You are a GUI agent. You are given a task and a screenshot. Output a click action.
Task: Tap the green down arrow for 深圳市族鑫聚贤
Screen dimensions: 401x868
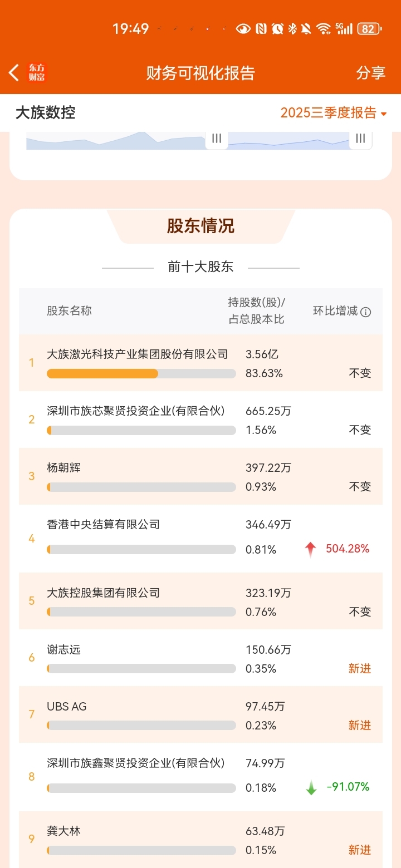coord(311,787)
